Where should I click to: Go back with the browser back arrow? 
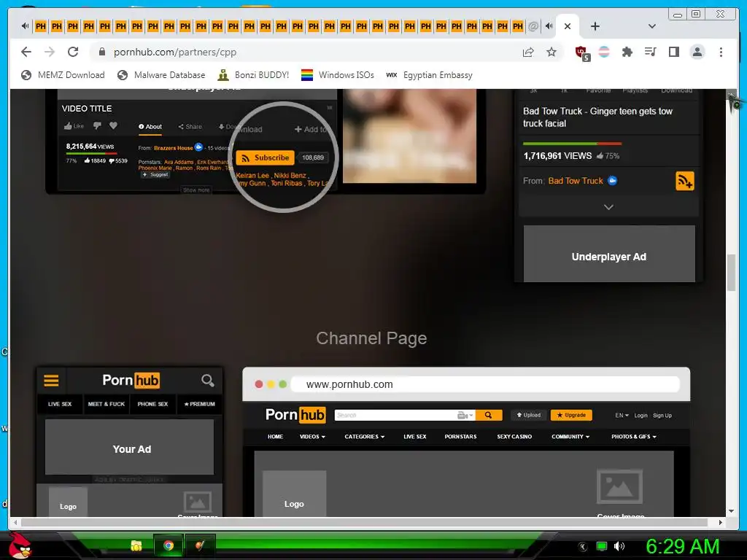[x=26, y=52]
